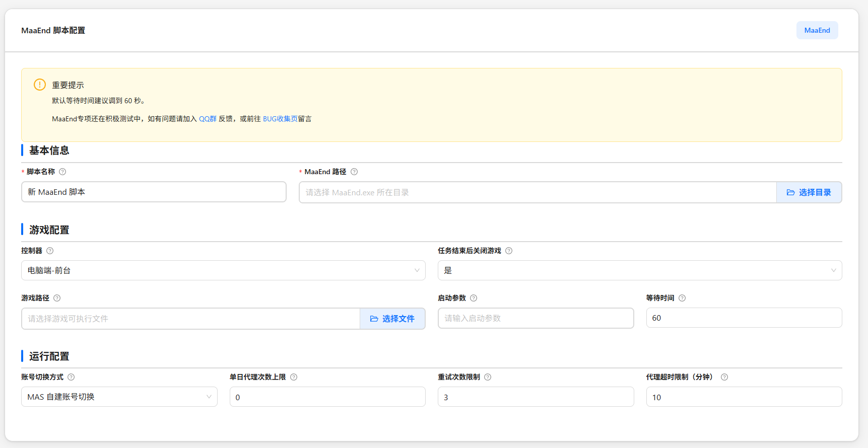
Task: Click help icon beside 控制器 label
Action: 50,251
